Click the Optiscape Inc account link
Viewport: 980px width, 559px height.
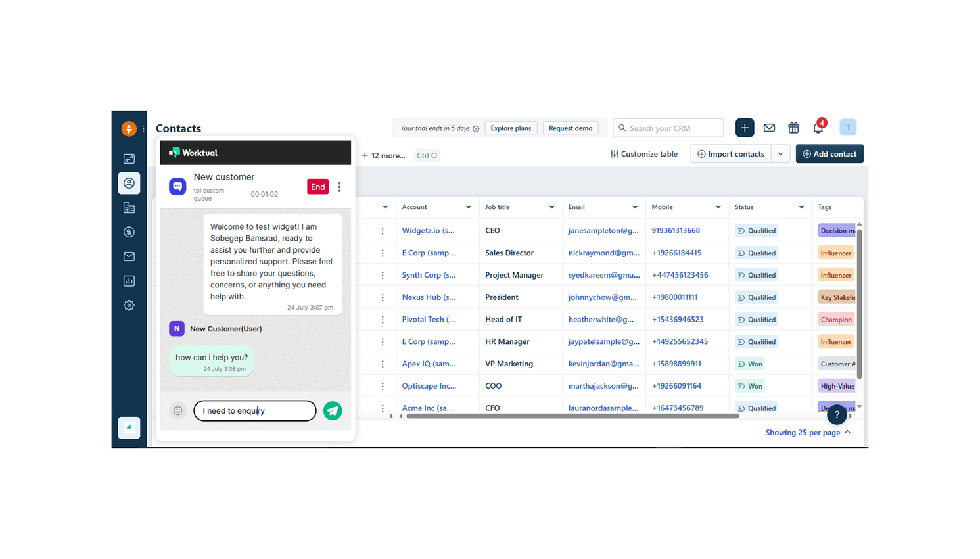tap(429, 386)
